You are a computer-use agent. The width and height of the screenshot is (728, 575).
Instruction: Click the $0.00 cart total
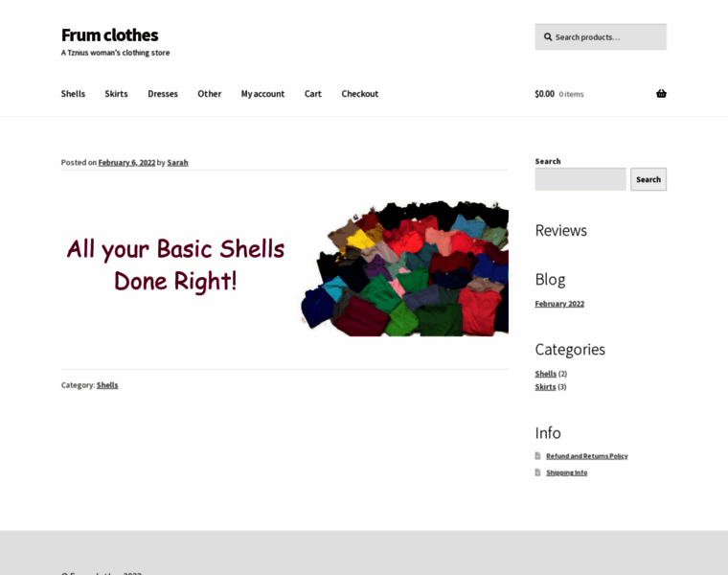pos(545,94)
